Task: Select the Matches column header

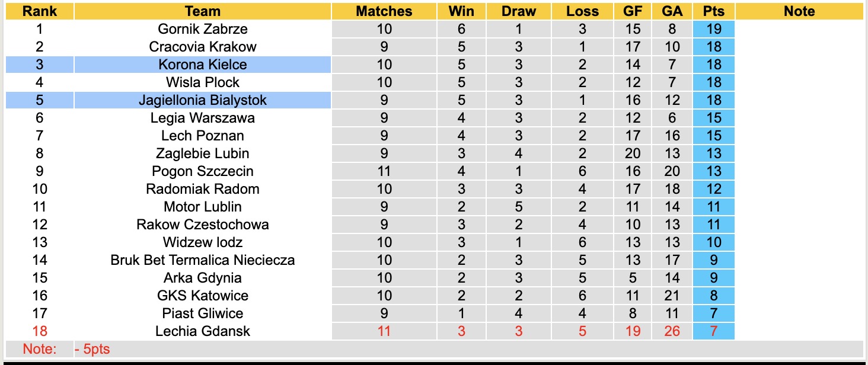Action: tap(384, 11)
